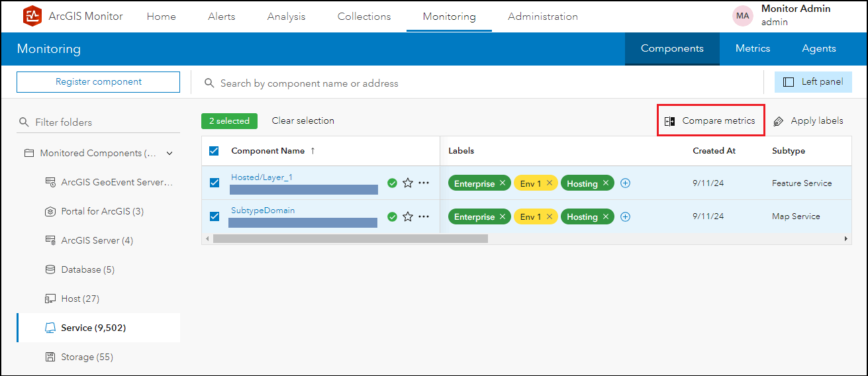The height and width of the screenshot is (376, 868).
Task: Uncheck the Hosted/Layer_1 row checkbox
Action: (x=215, y=183)
